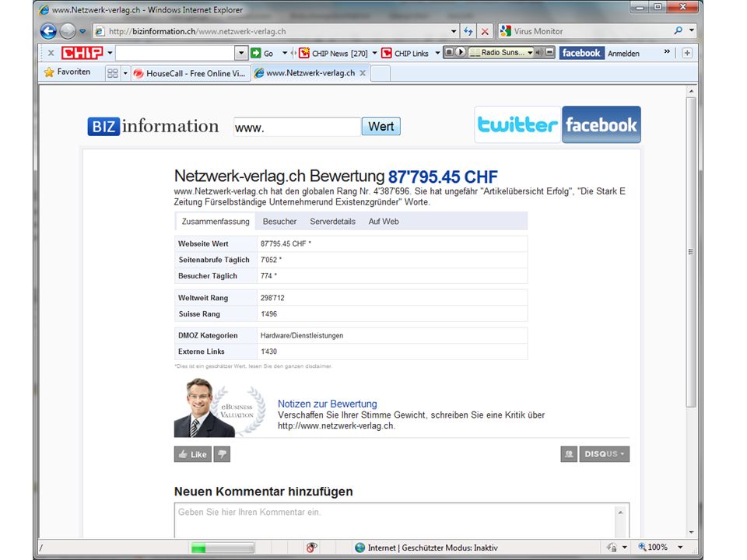Open CHIP News feed button
The width and height of the screenshot is (747, 560).
pyautogui.click(x=333, y=53)
